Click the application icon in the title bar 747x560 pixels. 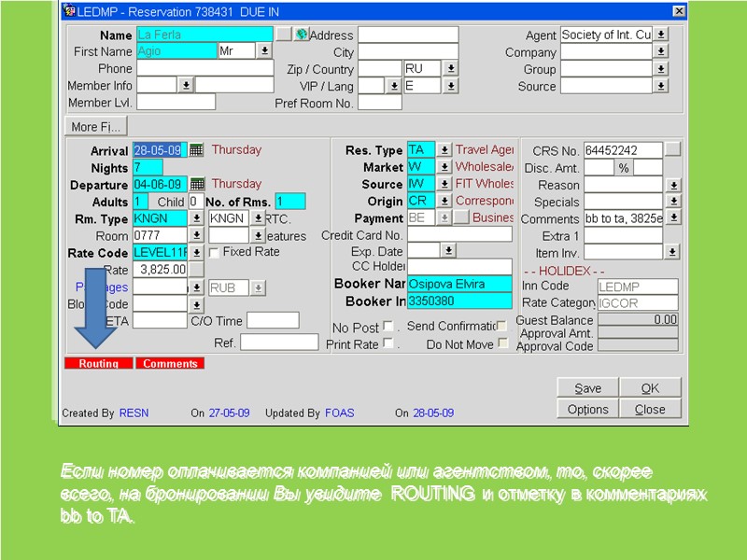tap(69, 10)
